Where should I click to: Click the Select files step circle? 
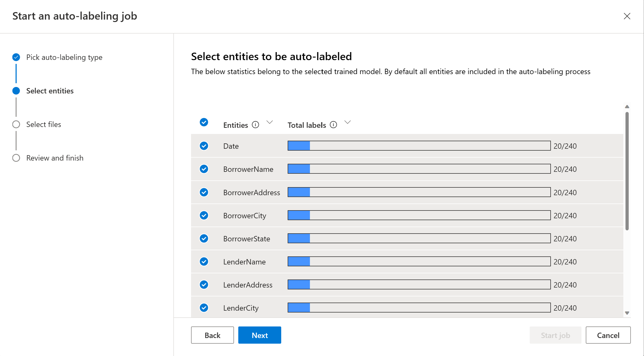coord(16,124)
